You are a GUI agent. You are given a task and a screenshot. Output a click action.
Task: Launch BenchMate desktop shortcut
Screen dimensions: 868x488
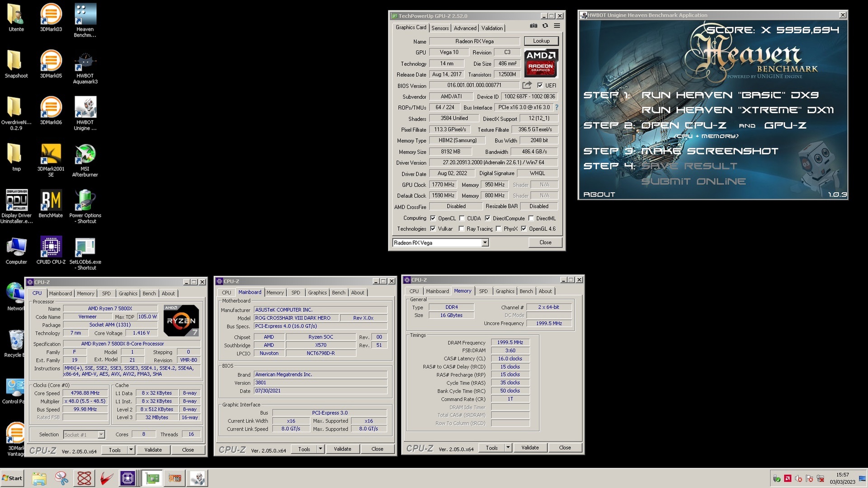[51, 204]
